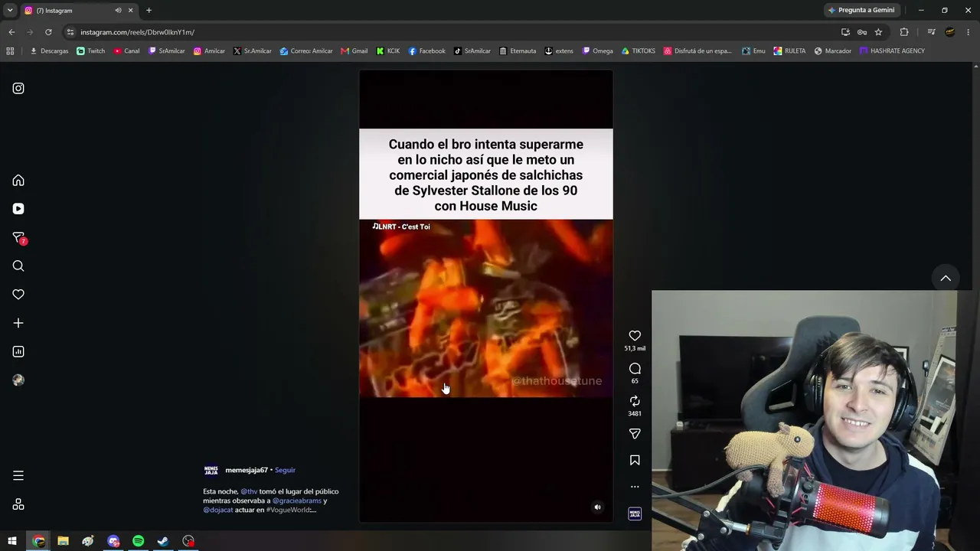
Task: Go back to previous page
Action: pos(11,32)
